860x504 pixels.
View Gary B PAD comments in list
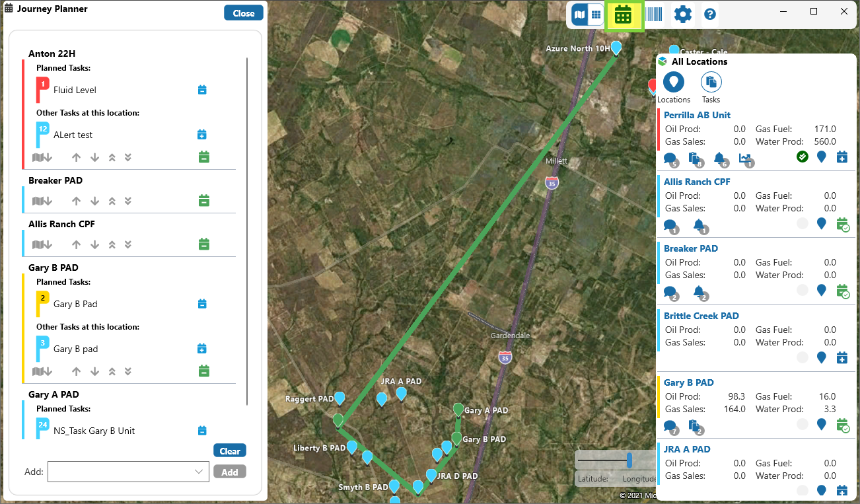671,427
